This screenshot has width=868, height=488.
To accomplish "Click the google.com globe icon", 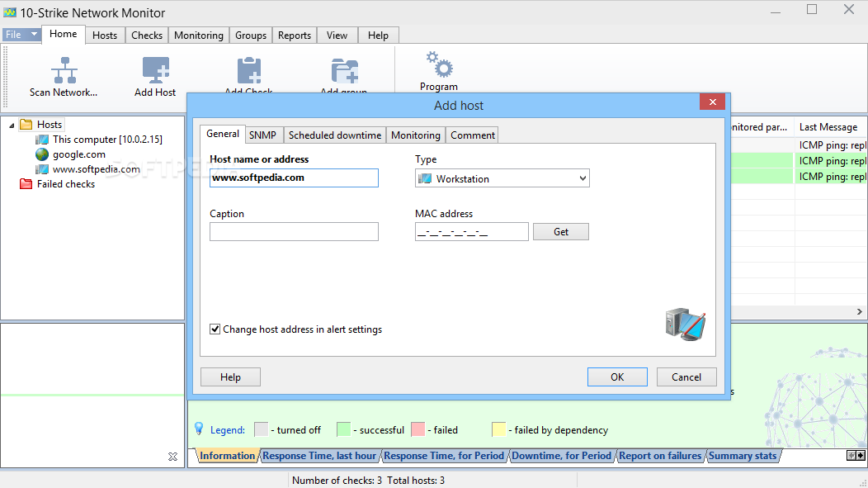I will (42, 154).
